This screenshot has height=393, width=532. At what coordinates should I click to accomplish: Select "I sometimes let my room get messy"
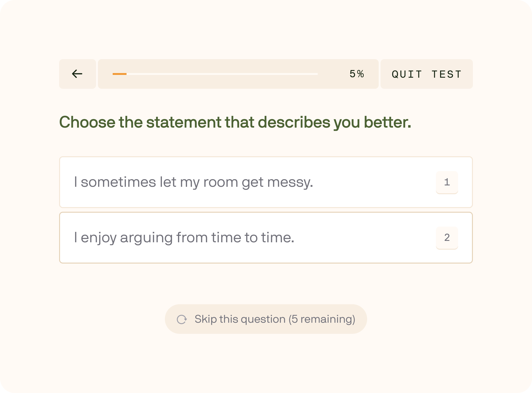pos(265,182)
